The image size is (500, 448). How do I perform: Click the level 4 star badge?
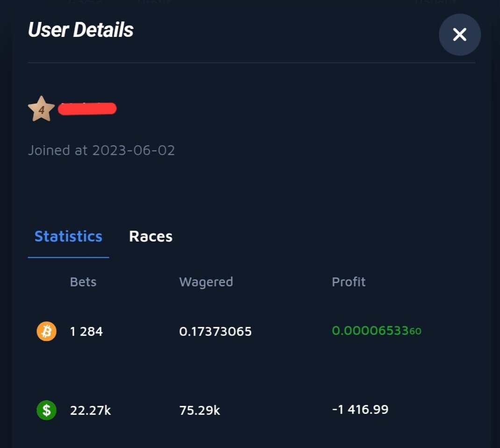point(41,109)
